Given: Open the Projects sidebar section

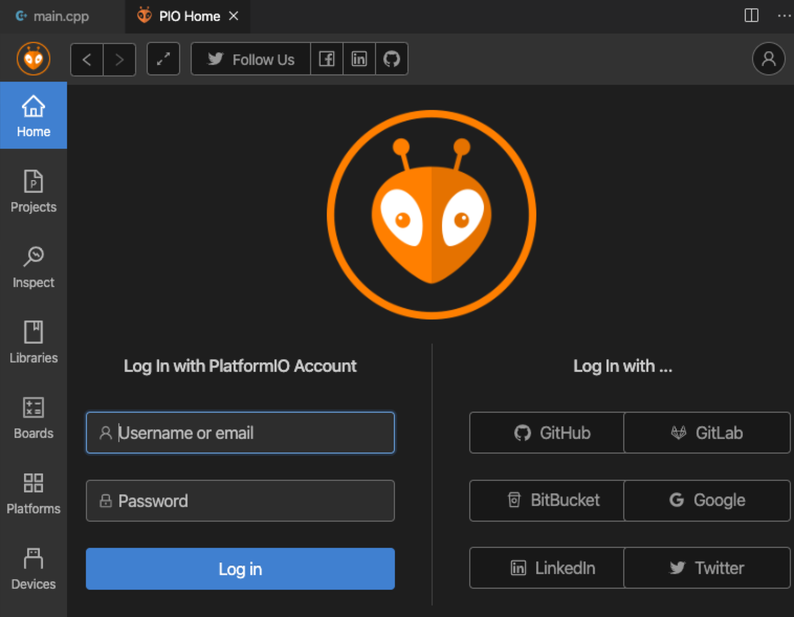Looking at the screenshot, I should (33, 191).
